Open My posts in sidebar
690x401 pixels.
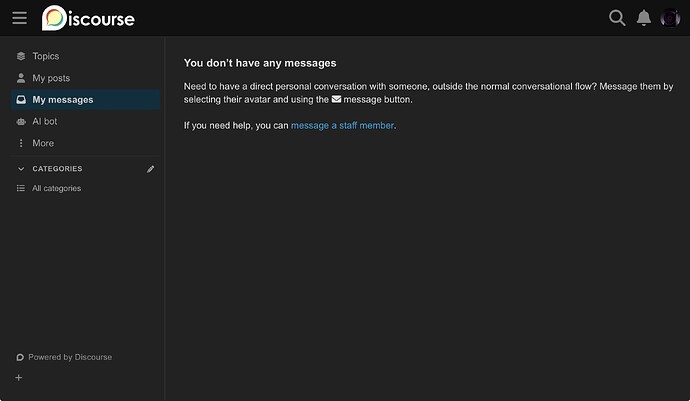85,78
